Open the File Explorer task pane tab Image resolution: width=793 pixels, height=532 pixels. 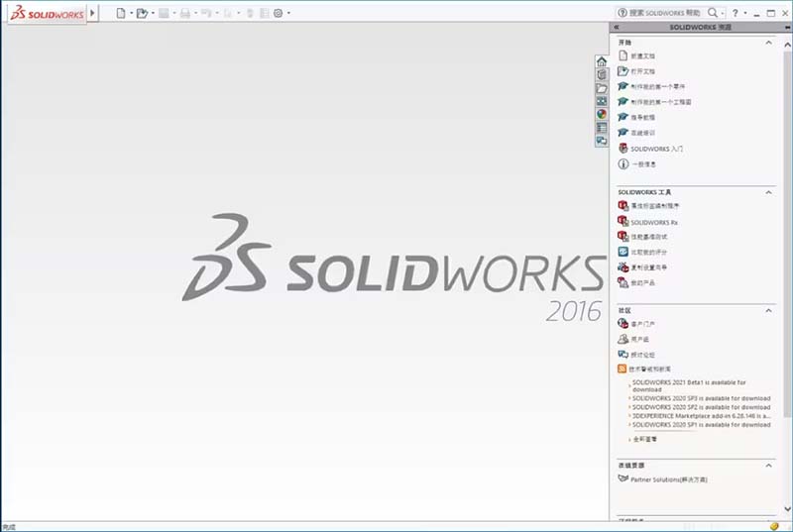pos(602,88)
